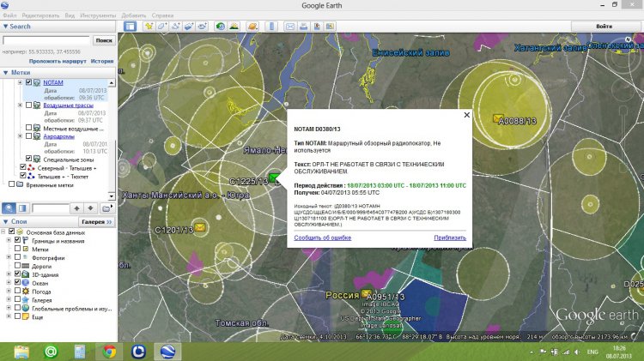The width and height of the screenshot is (644, 361).
Task: Open the Инструменты menu
Action: 98,15
